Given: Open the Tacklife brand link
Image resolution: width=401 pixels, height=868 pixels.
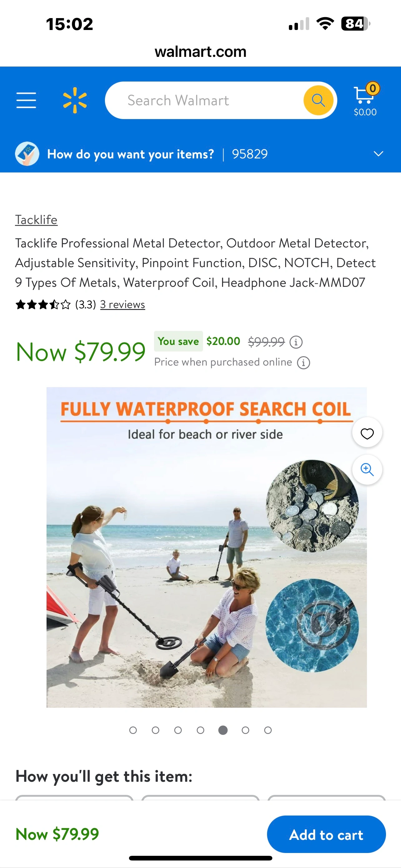Looking at the screenshot, I should tap(36, 220).
